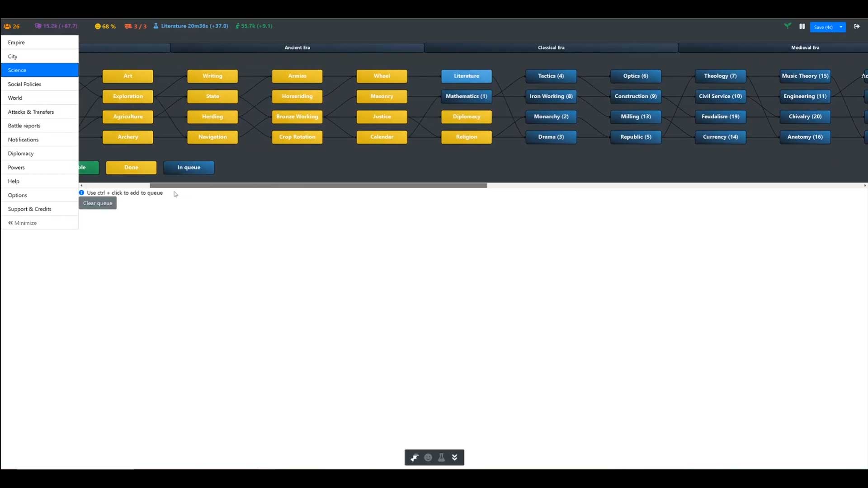The image size is (868, 488).
Task: Click the blue info icon beside ctrl hint
Action: pyautogui.click(x=81, y=193)
